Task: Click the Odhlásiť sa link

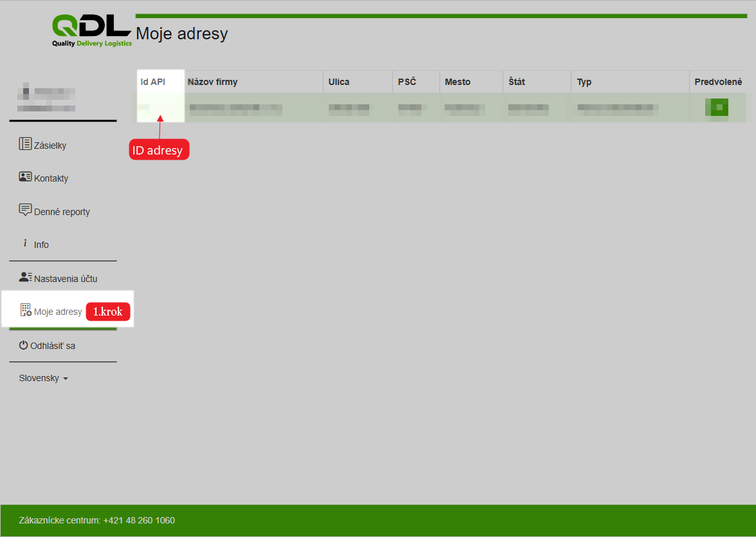Action: coord(53,346)
